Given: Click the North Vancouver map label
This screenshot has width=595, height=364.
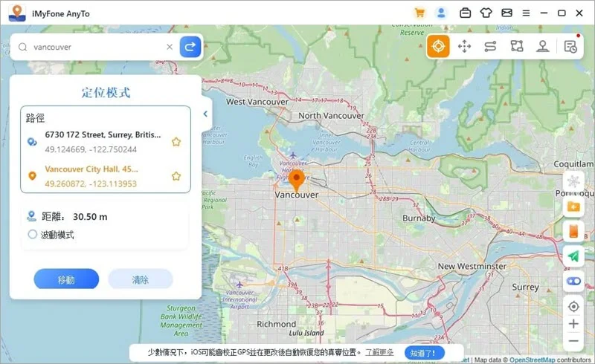Looking at the screenshot, I should tap(331, 116).
